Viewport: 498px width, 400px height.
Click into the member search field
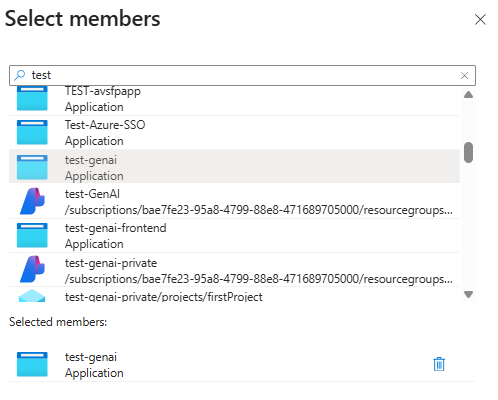(x=242, y=75)
